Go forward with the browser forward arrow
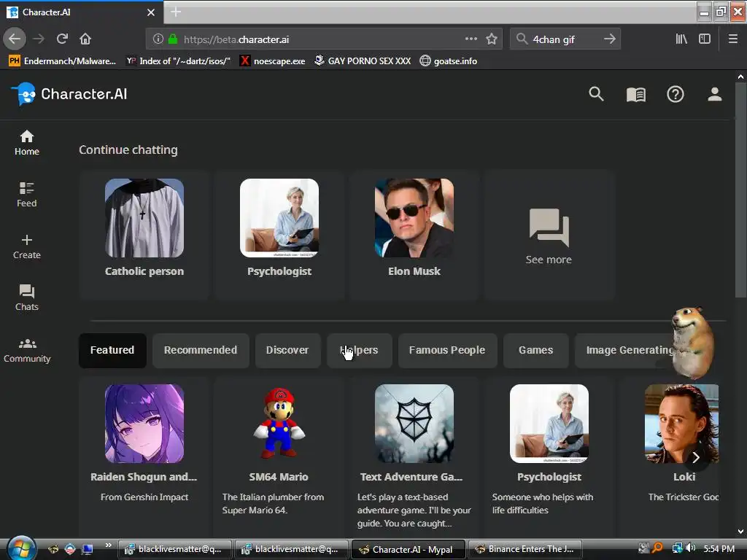The width and height of the screenshot is (747, 560). tap(39, 39)
